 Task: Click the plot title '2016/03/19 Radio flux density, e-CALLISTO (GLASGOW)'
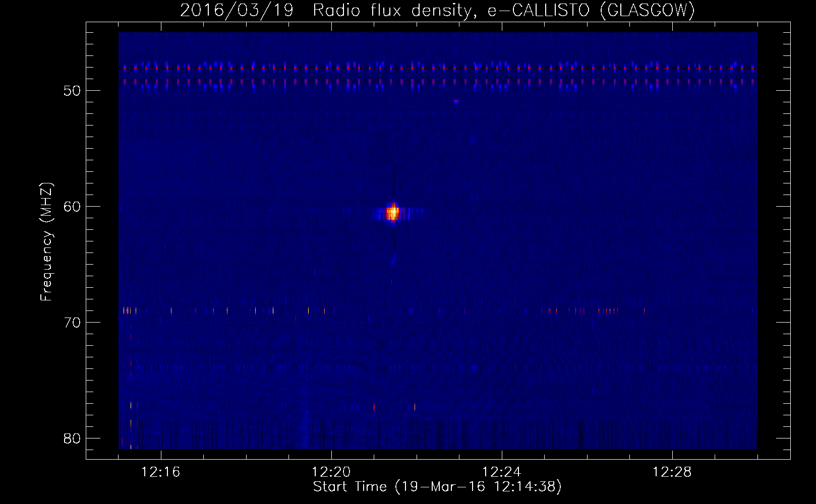point(437,10)
